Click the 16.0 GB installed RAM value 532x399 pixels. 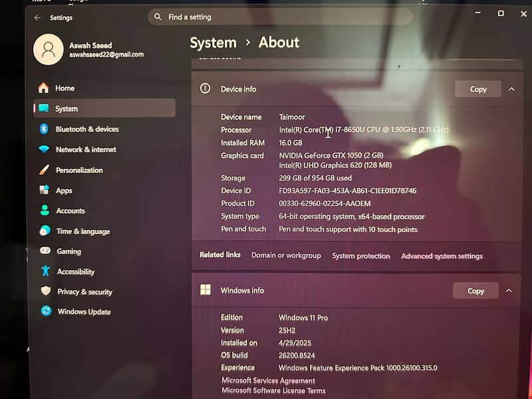point(291,143)
